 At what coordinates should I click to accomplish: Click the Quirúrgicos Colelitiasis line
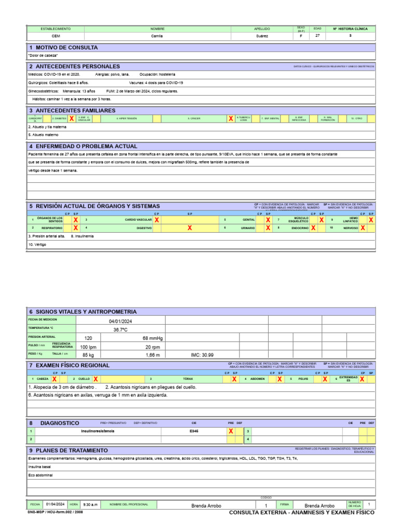point(58,83)
